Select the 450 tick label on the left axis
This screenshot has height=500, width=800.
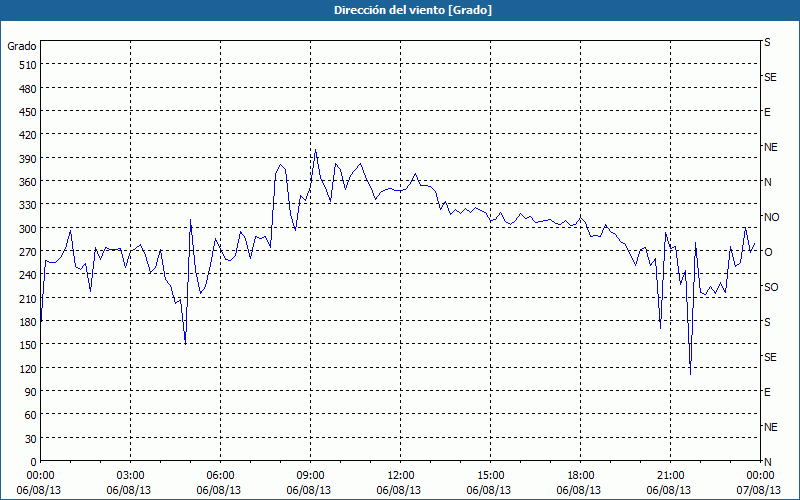coord(29,112)
